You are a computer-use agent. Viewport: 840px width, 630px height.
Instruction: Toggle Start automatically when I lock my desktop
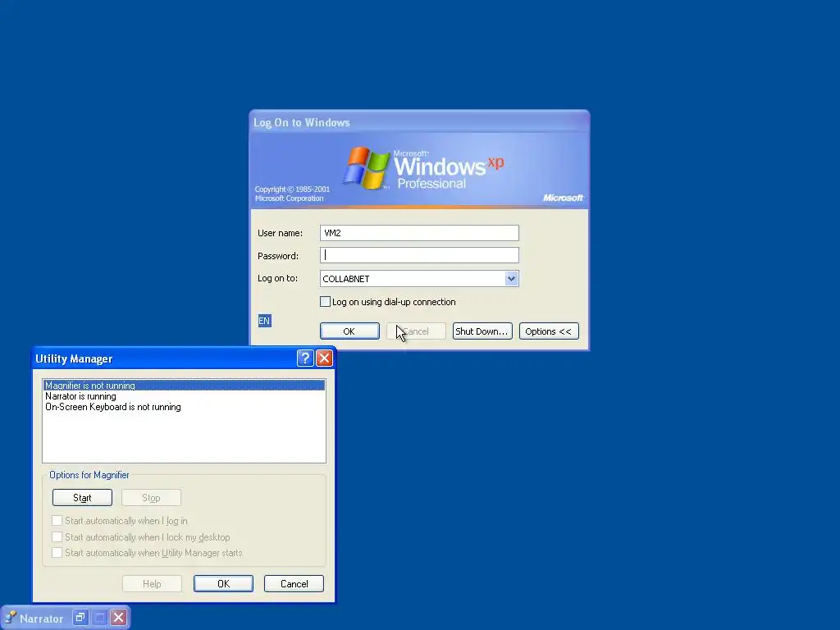[57, 536]
